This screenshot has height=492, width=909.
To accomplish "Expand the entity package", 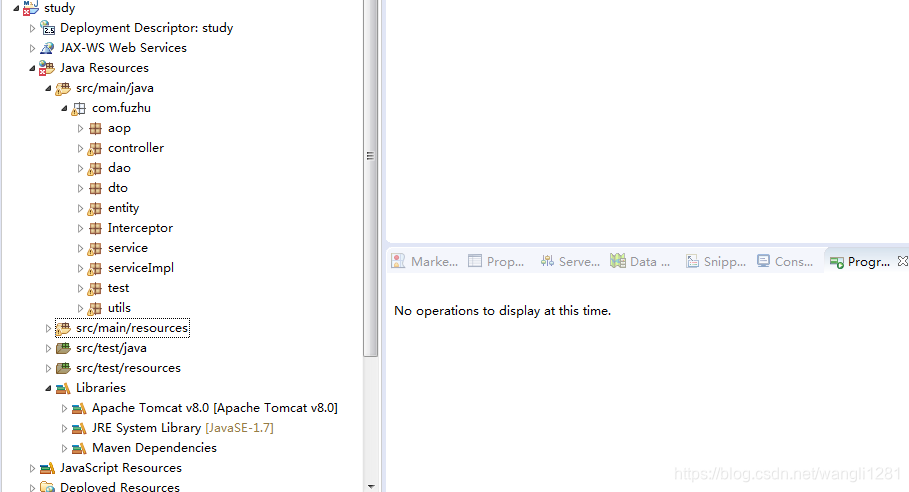I will [81, 208].
